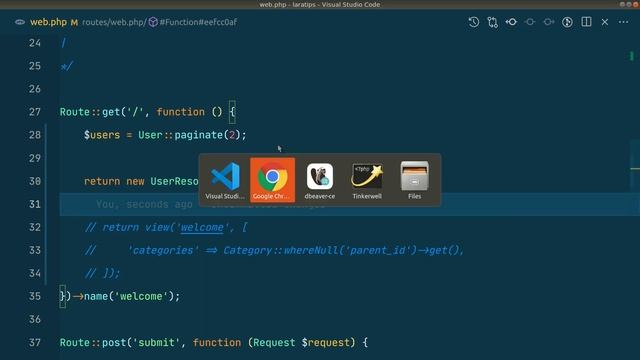Open changes with previous revision

coord(511,22)
